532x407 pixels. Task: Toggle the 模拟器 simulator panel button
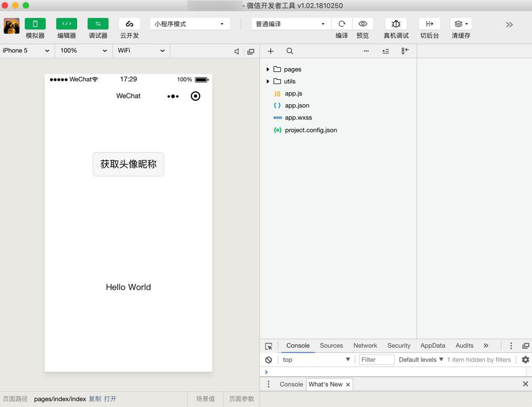[35, 24]
